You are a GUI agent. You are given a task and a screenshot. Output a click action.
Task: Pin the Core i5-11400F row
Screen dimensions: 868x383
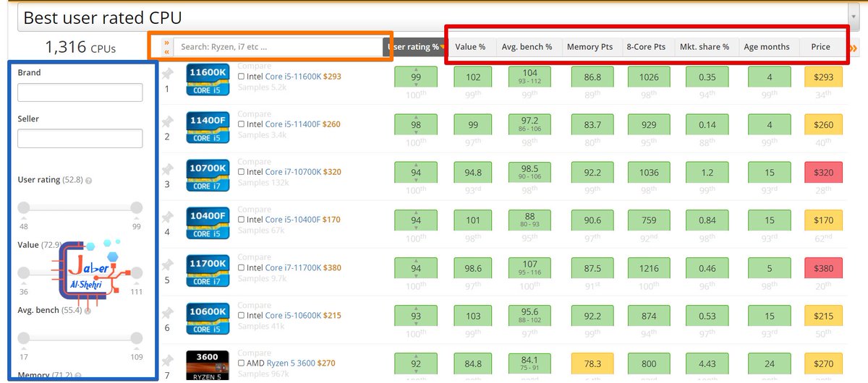coord(167,121)
